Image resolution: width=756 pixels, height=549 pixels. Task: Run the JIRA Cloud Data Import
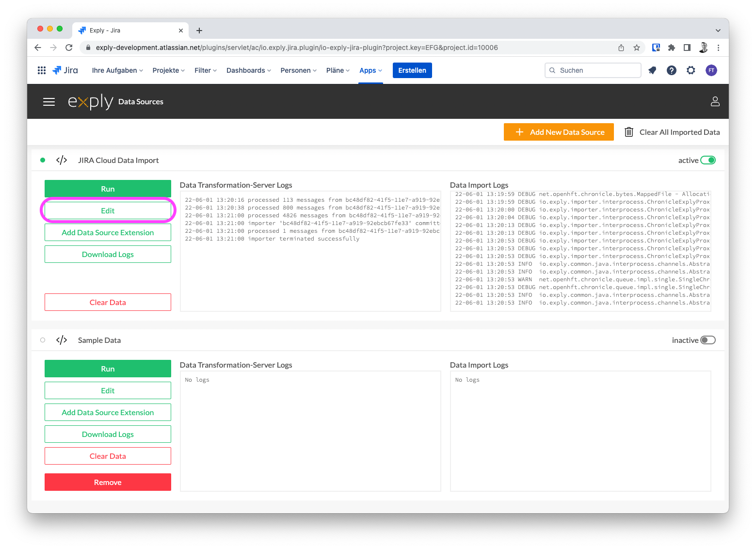coord(108,189)
